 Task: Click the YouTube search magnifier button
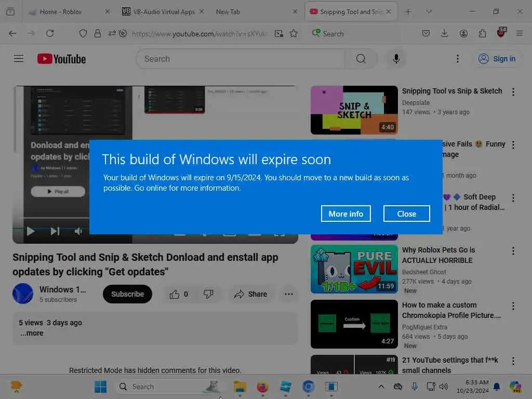click(x=361, y=59)
